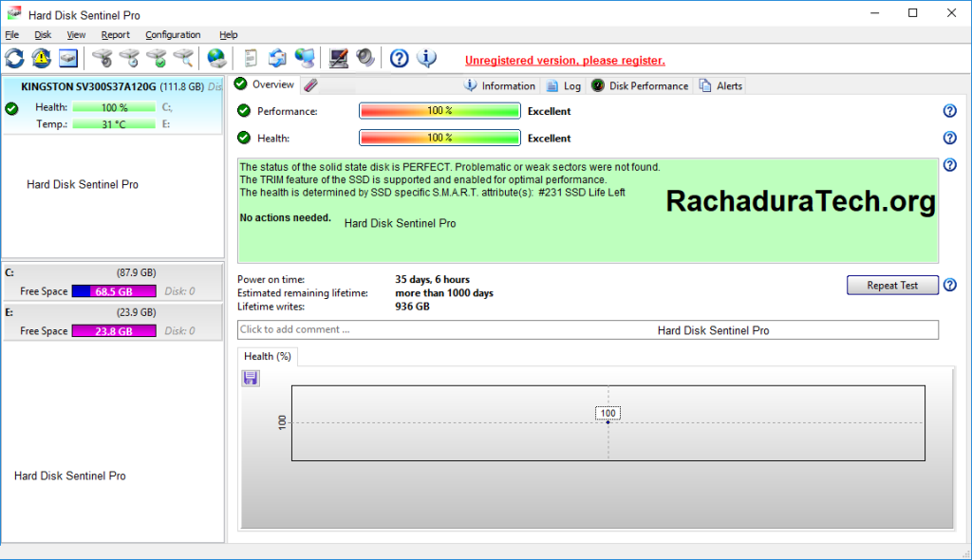Click the disk with stethoscope test icon
Image resolution: width=972 pixels, height=560 pixels.
[x=103, y=59]
